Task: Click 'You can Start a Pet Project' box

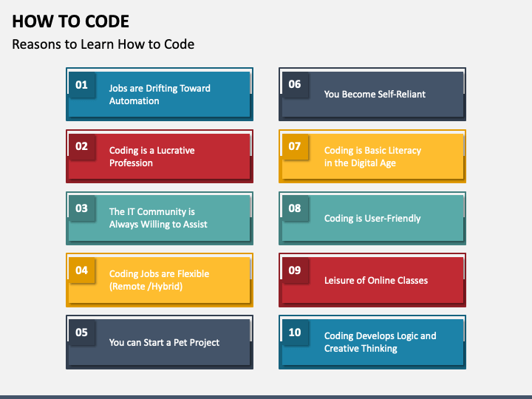Action: [160, 342]
